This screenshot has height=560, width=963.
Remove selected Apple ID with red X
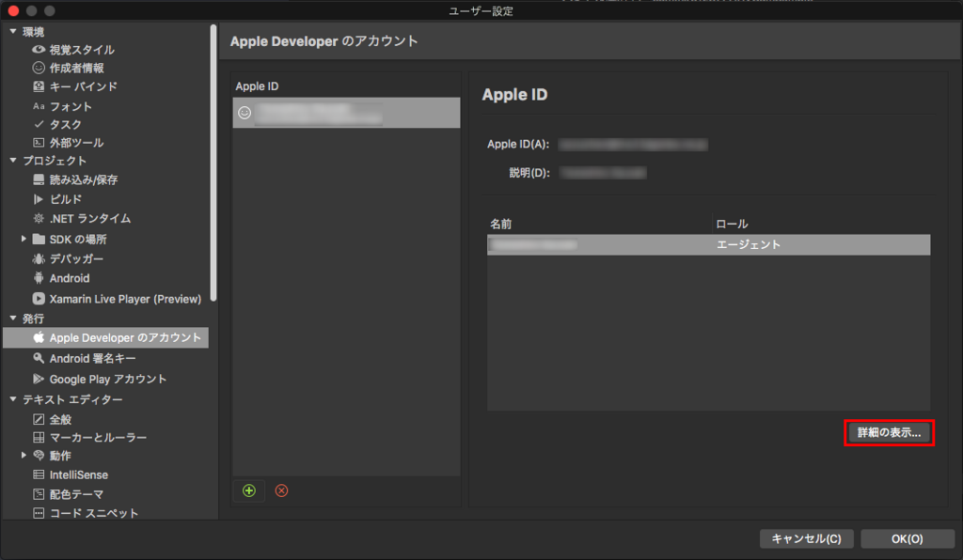(281, 490)
